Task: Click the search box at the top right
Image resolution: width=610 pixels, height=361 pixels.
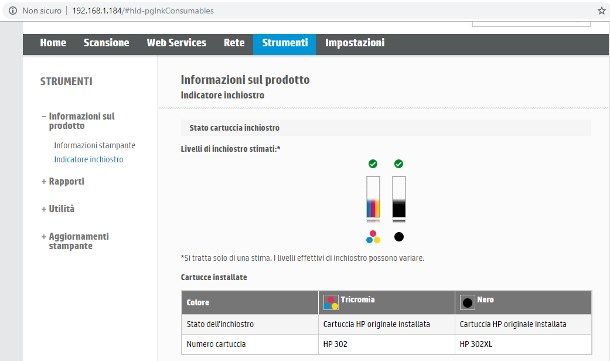Action: pos(531,24)
